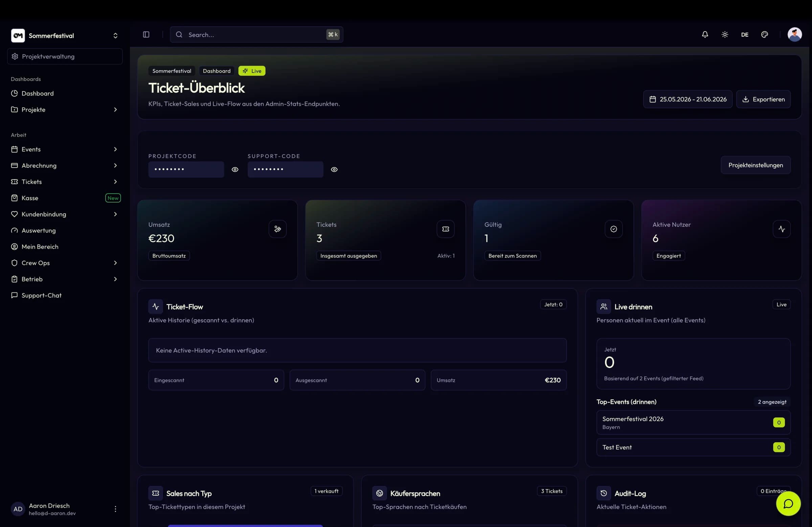Open Projektverwaltung at sidebar top

click(x=65, y=56)
